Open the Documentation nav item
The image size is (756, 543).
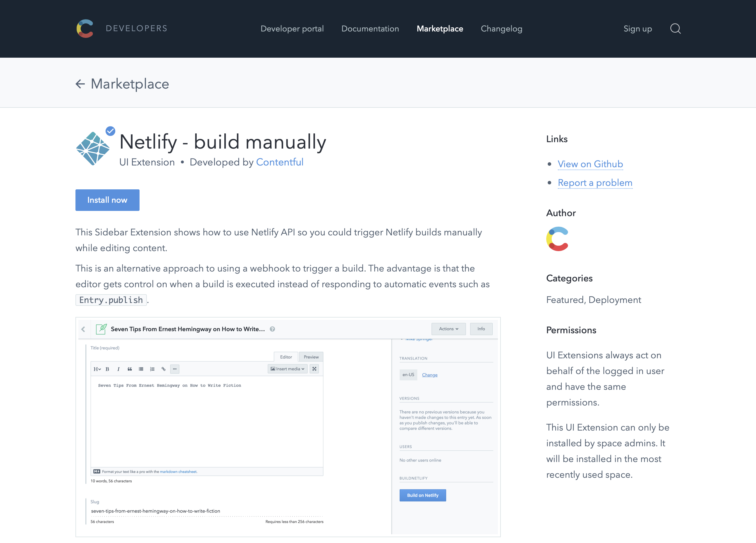point(370,29)
